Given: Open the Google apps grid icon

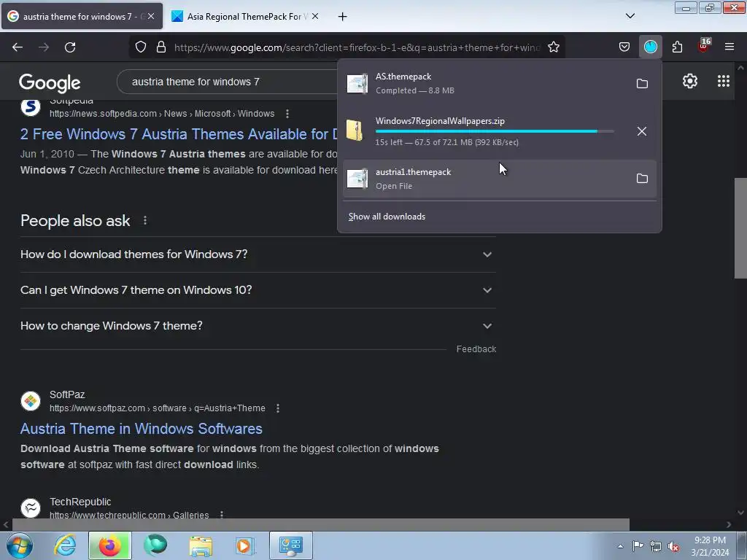Looking at the screenshot, I should [x=723, y=82].
